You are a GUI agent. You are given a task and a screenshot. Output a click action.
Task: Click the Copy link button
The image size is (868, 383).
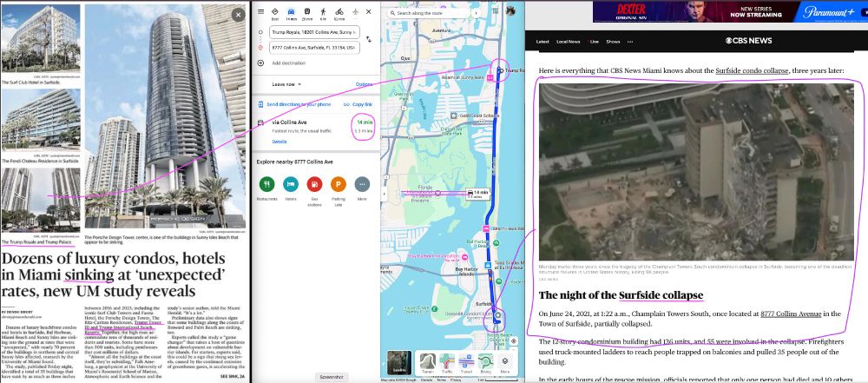click(358, 104)
